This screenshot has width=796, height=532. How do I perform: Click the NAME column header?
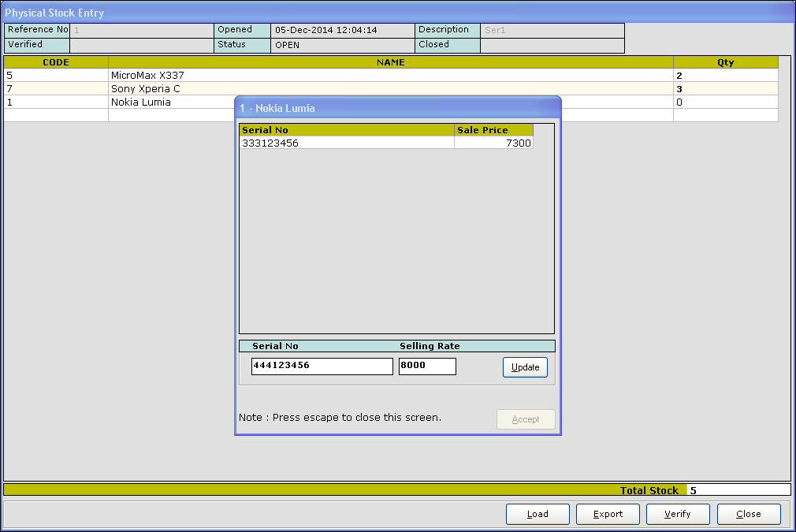click(x=390, y=62)
